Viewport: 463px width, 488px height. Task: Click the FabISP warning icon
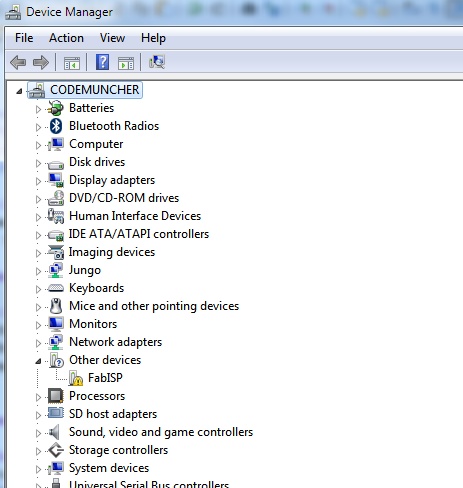click(76, 378)
